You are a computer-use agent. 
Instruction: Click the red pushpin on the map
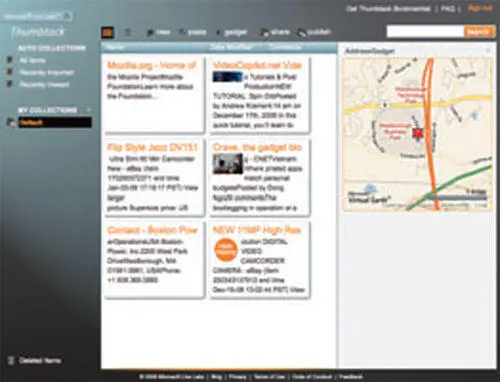(418, 133)
